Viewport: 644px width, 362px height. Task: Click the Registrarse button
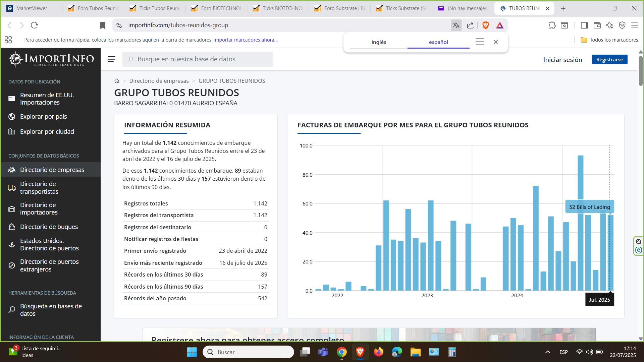(609, 59)
